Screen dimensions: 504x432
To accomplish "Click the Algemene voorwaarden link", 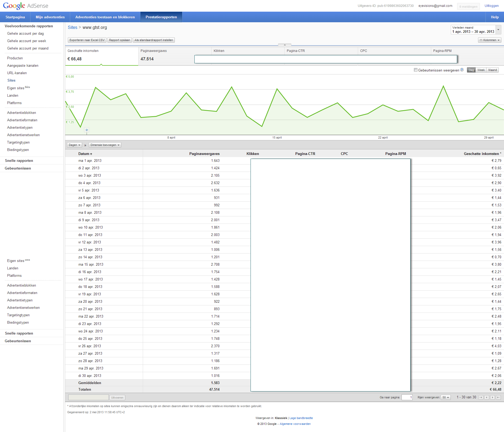I will [x=295, y=424].
